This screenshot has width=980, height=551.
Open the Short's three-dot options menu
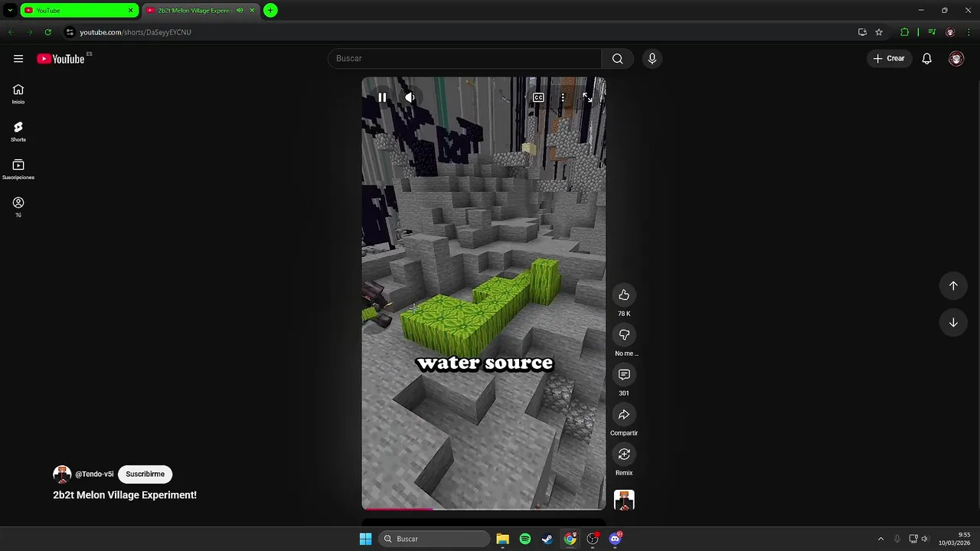coord(563,97)
